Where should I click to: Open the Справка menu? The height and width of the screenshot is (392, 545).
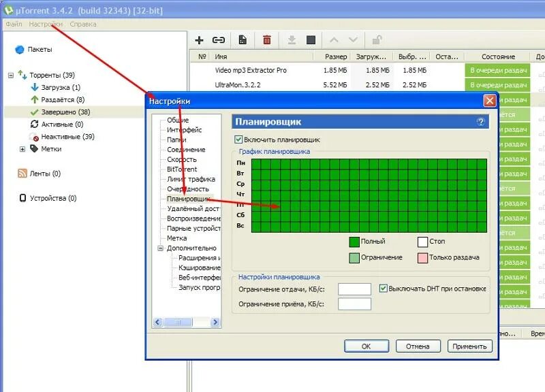point(83,24)
